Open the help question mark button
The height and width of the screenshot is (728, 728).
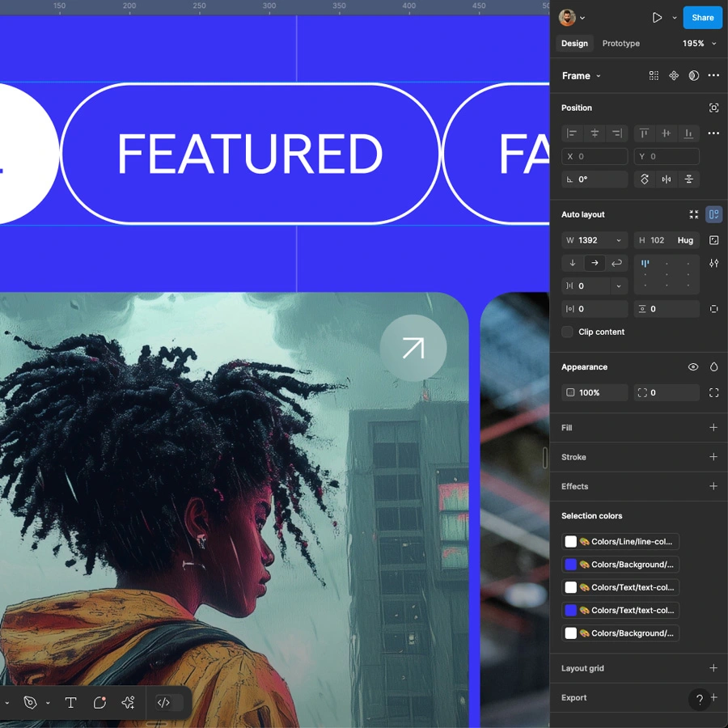pos(699,699)
